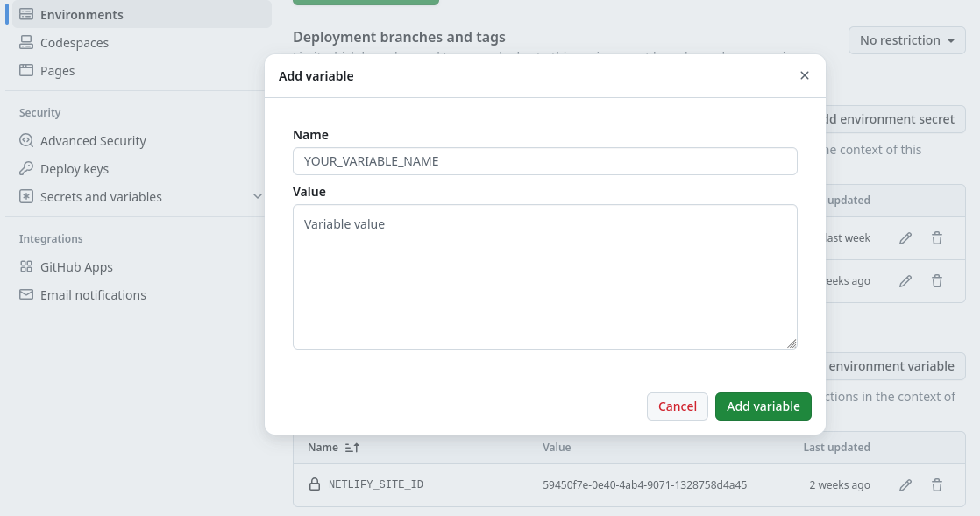Click the lock icon beside NETLIFY_SITE_ID
The width and height of the screenshot is (980, 516).
315,484
